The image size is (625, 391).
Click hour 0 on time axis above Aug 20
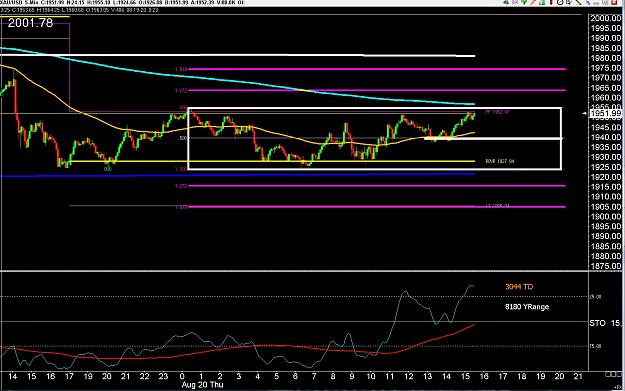(x=182, y=376)
